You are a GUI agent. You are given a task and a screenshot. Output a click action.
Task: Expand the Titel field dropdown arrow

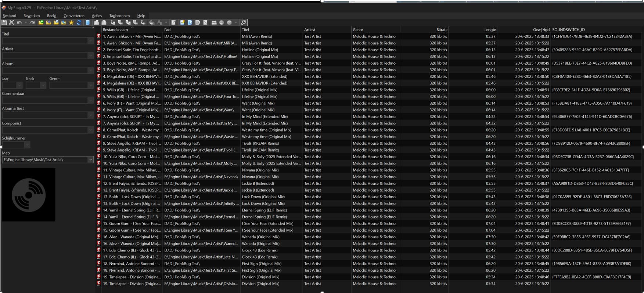click(90, 41)
